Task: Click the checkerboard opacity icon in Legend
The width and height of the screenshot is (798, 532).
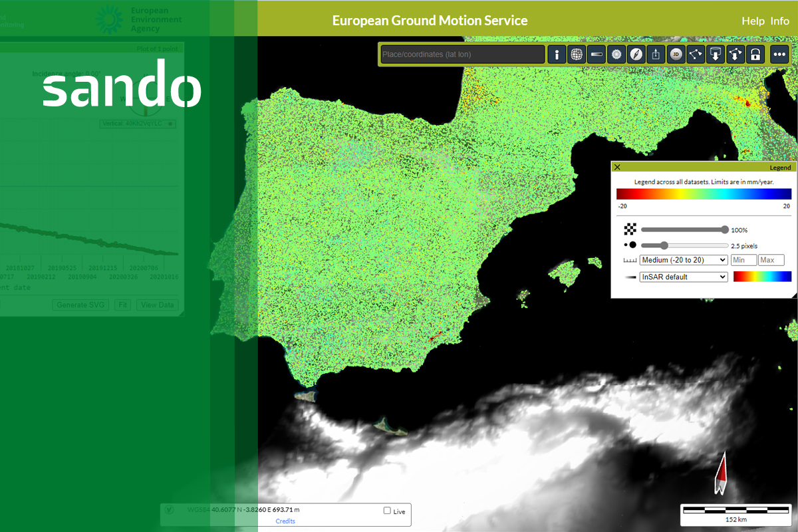Action: 630,230
